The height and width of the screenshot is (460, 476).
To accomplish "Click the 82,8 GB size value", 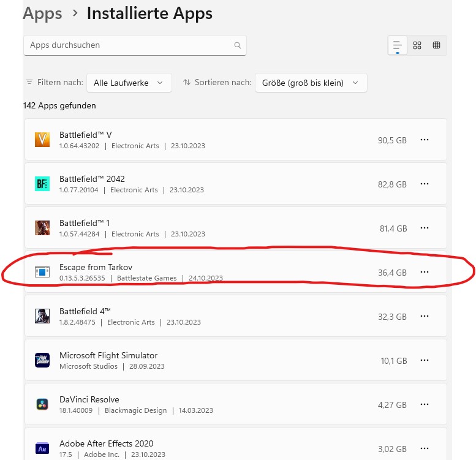I will click(392, 184).
